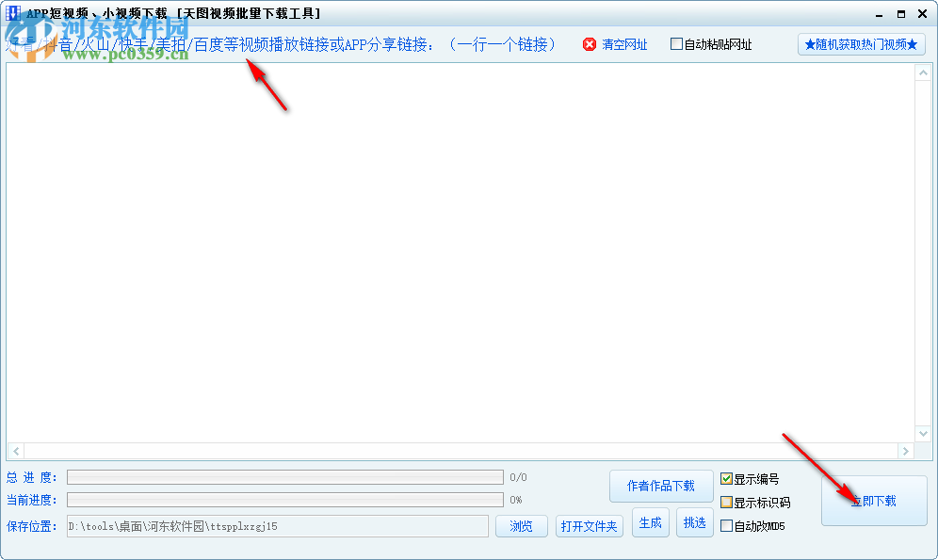Click the 0/0 total progress count

tap(518, 477)
